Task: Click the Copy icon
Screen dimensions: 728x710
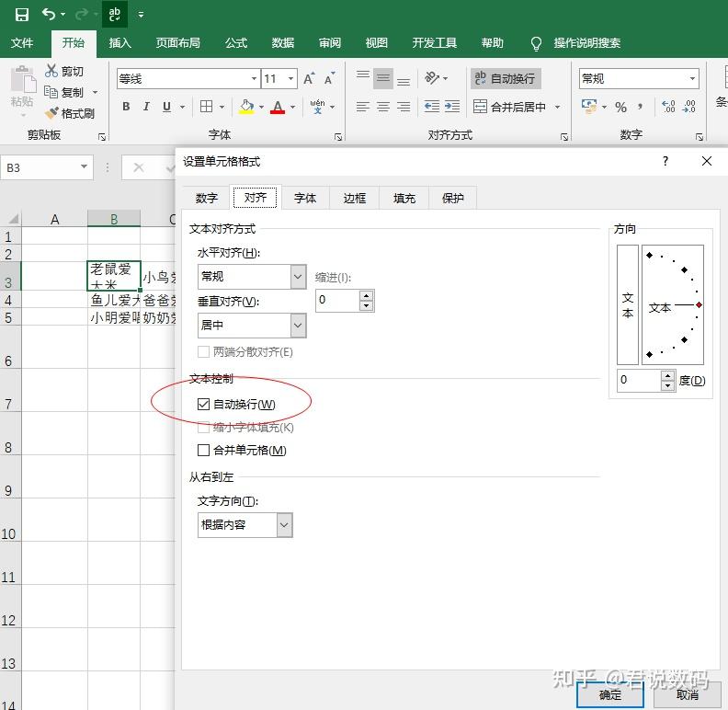Action: pos(51,92)
